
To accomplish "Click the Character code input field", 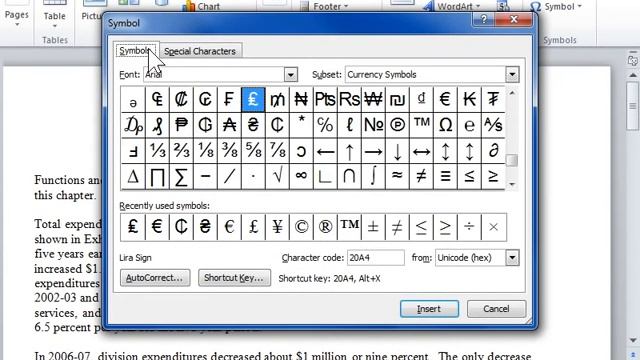I will [376, 258].
